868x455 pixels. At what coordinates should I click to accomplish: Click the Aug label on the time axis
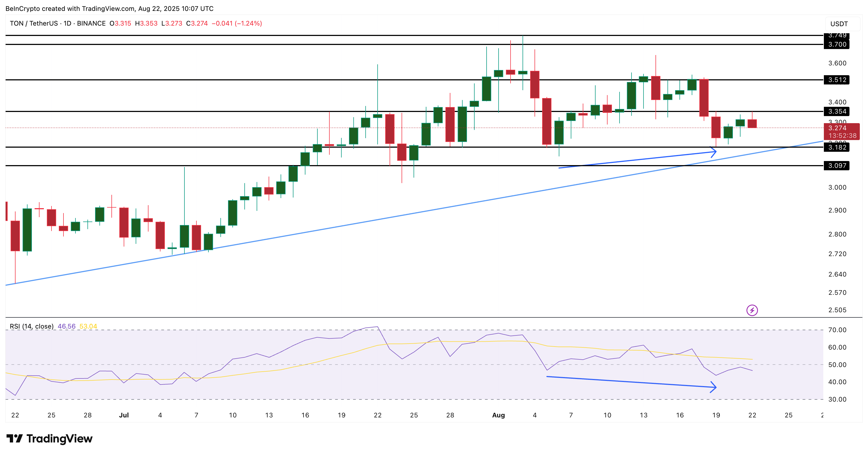coord(498,415)
